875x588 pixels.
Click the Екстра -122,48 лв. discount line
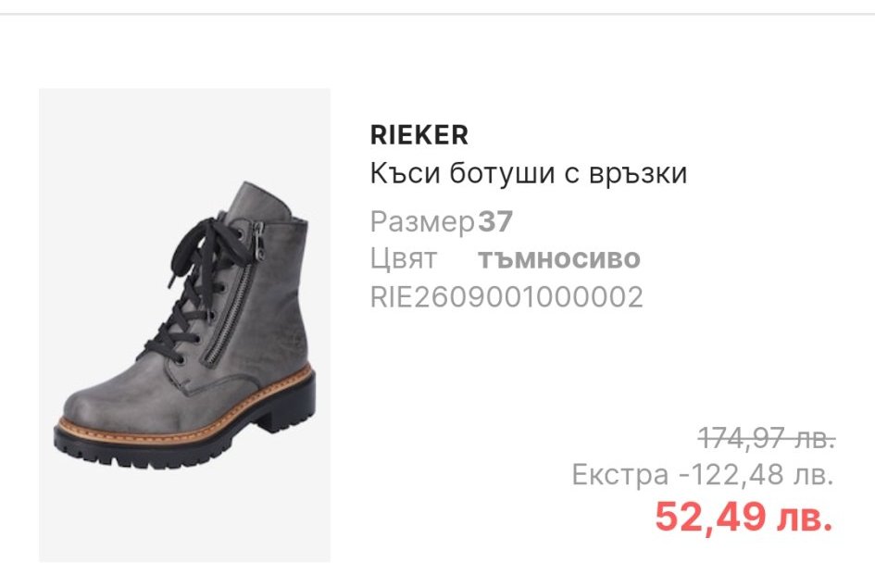703,475
